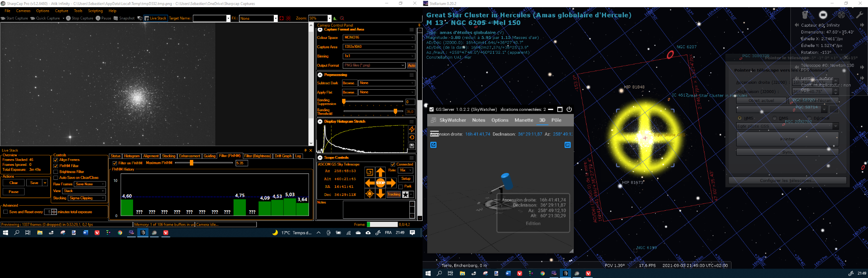Toggle Filter on FWHM checkbox
Viewport: 868px width, 278px height.
114,163
